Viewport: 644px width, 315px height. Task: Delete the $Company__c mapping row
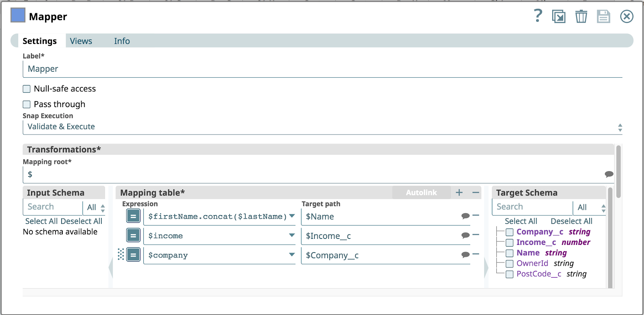click(476, 254)
